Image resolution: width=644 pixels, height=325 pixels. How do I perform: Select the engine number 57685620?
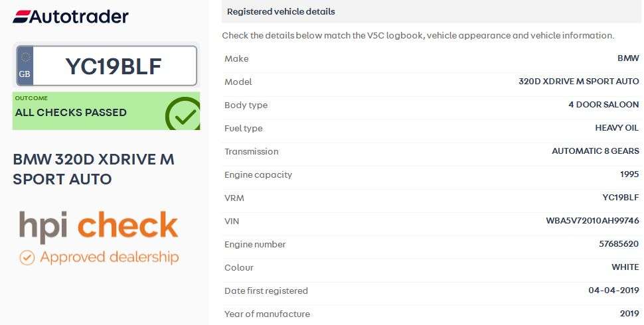[618, 244]
